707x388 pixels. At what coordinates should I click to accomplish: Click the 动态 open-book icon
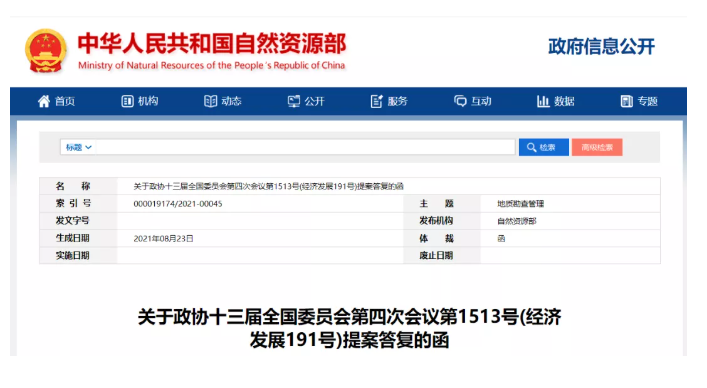(210, 101)
